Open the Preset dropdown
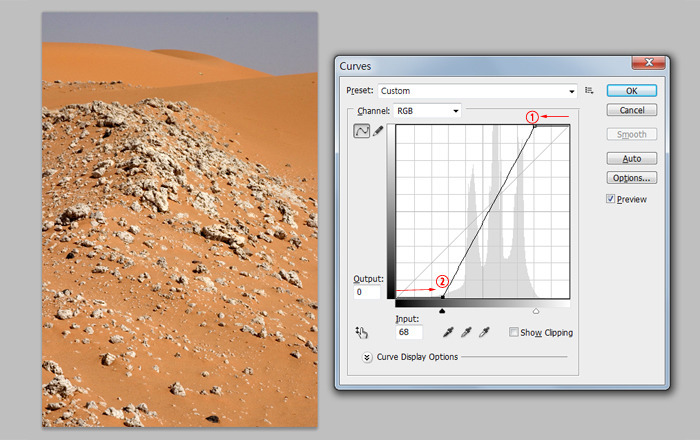Image resolution: width=700 pixels, height=440 pixels. point(477,91)
